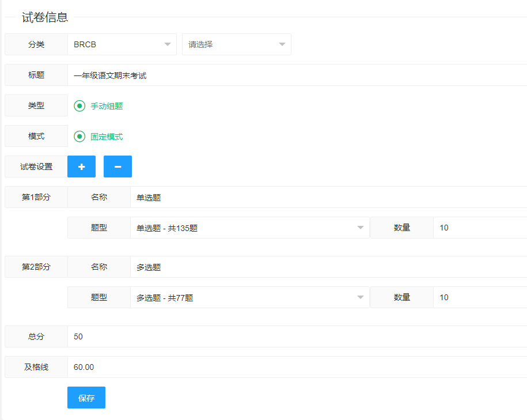527x420 pixels.
Task: Click the 固定模式 label text
Action: [107, 137]
